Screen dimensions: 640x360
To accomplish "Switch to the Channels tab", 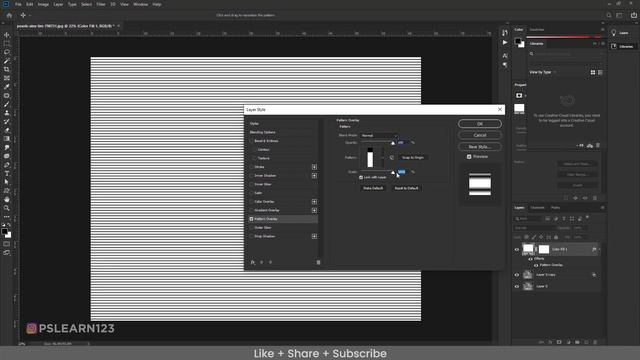I will [537, 208].
